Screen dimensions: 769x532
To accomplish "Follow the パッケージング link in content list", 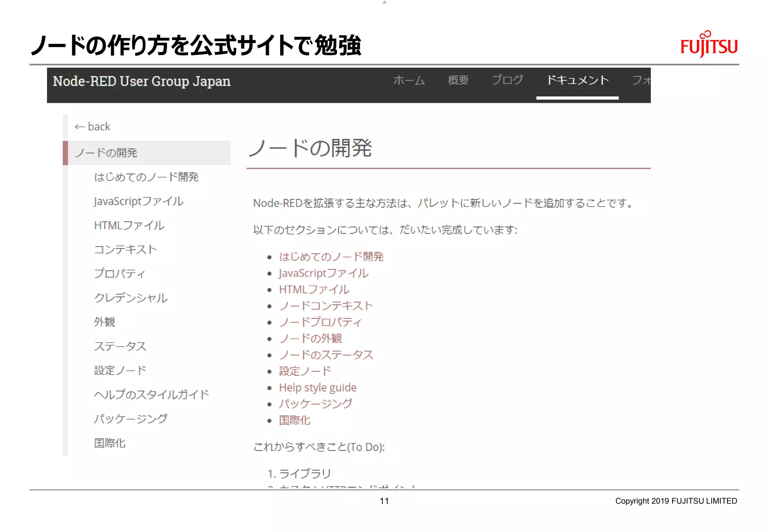I will [316, 404].
